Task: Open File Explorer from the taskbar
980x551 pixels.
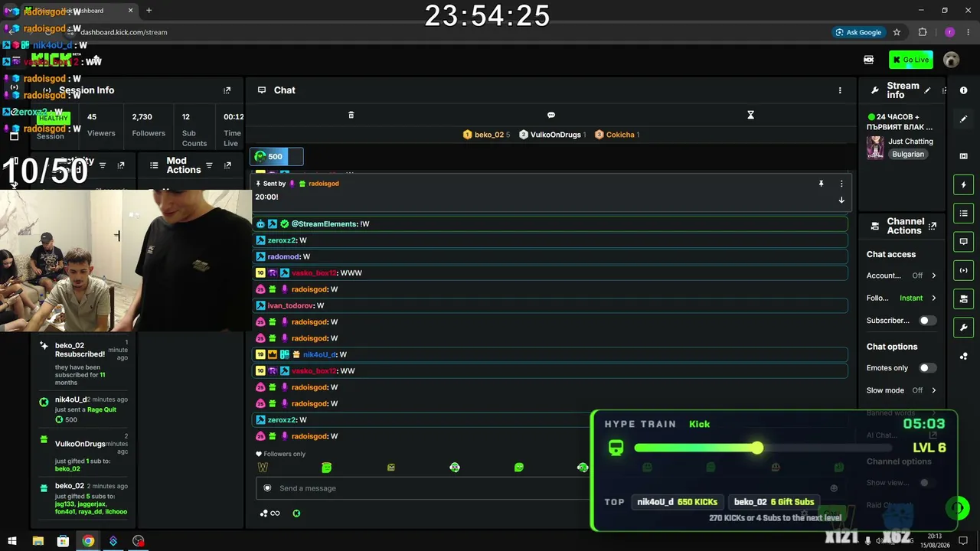Action: tap(38, 541)
